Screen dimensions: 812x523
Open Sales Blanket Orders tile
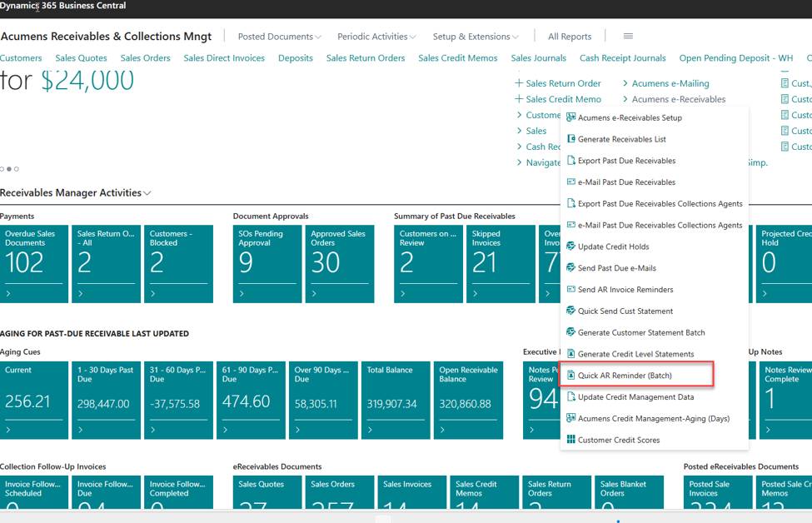point(630,492)
